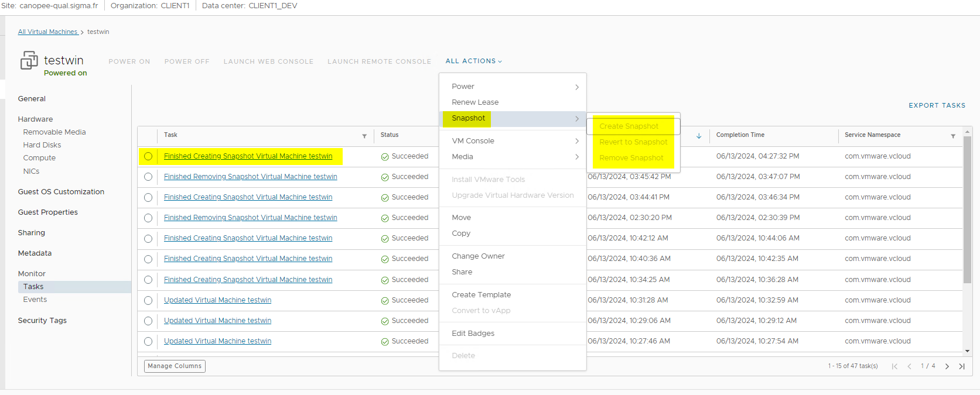Open Guest OS Customization
Screen dimensions: 980x395
[61, 192]
